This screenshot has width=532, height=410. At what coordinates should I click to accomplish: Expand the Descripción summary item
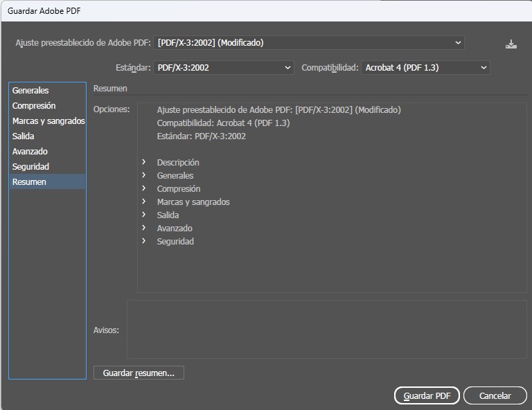click(x=144, y=162)
